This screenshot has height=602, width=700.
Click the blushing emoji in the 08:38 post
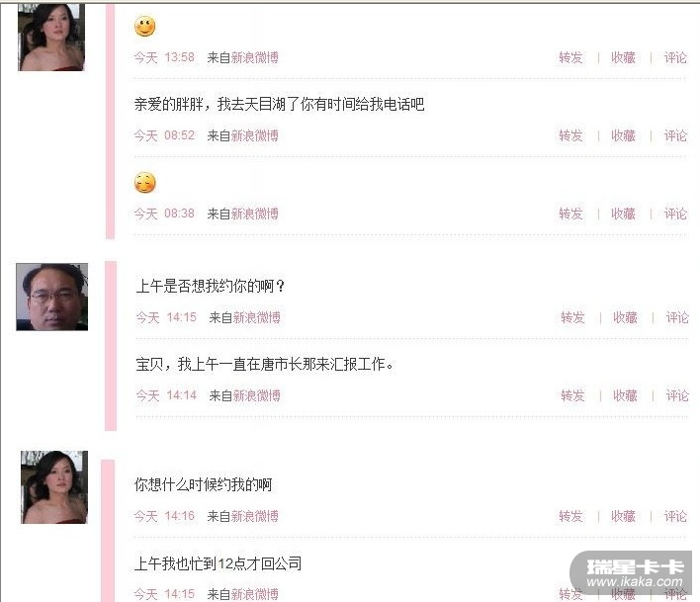click(145, 183)
